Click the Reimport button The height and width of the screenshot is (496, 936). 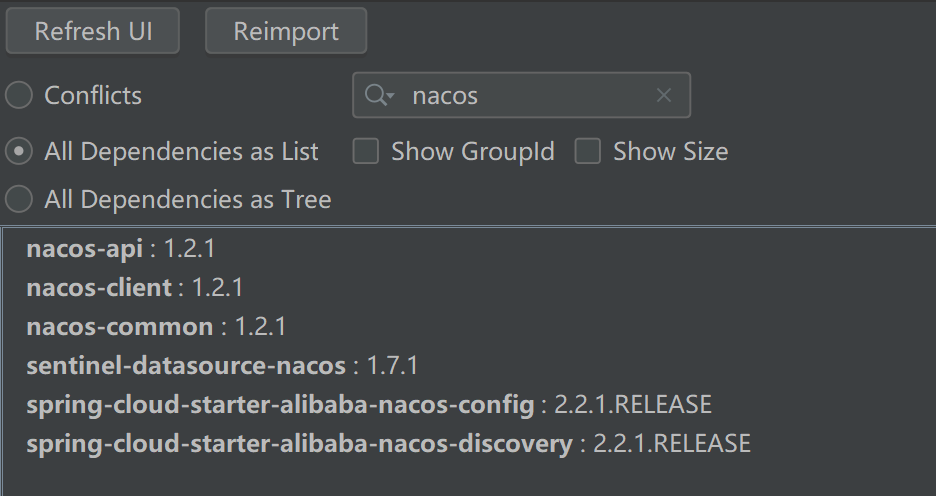click(x=286, y=32)
